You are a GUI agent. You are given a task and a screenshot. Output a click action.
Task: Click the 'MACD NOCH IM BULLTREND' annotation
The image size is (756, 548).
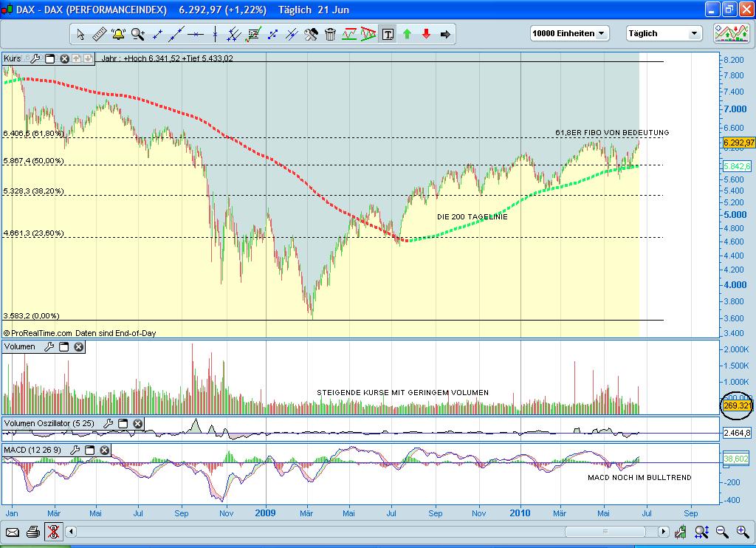coord(639,478)
